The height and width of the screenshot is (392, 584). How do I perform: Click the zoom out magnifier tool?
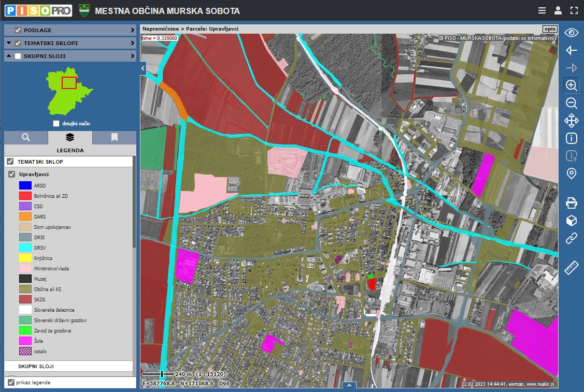(571, 103)
